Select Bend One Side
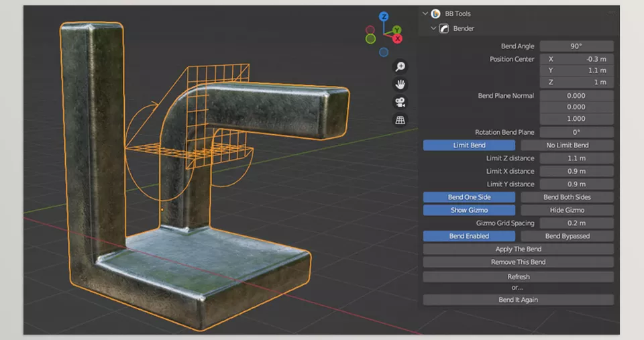644x340 pixels. point(469,197)
